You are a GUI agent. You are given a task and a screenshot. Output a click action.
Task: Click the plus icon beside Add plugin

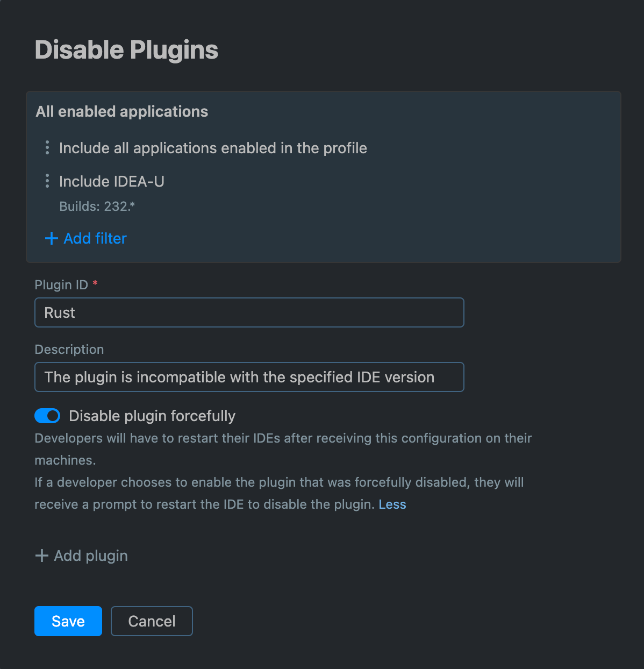coord(41,556)
